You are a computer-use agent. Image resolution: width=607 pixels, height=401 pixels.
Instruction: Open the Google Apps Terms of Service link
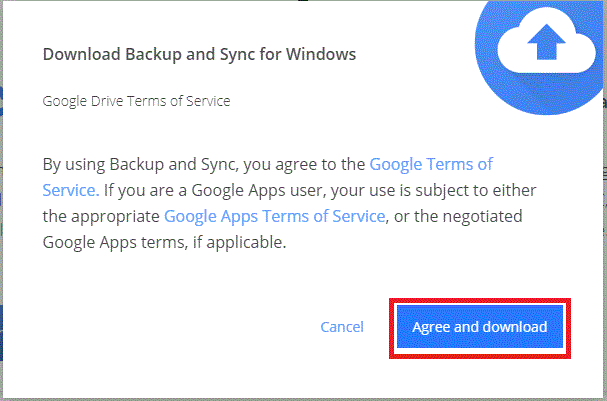click(x=274, y=216)
